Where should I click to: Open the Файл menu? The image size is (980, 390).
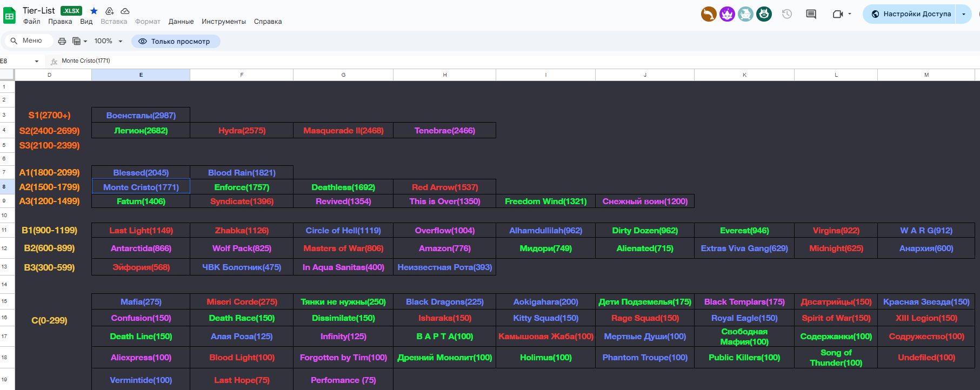click(31, 22)
